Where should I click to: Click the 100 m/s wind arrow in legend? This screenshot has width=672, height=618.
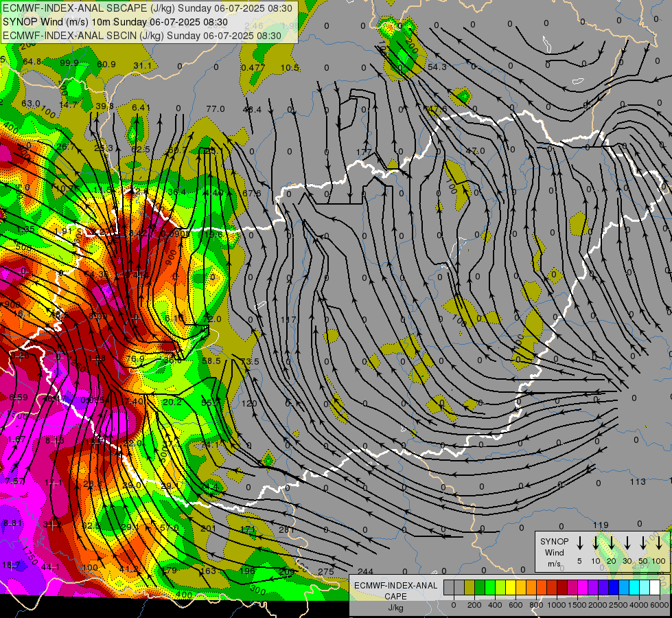coord(659,543)
